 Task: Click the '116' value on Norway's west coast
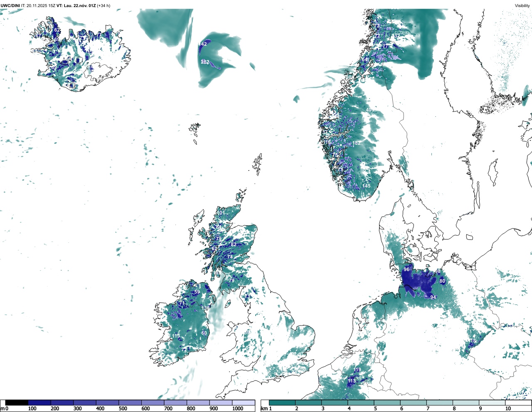[327, 143]
